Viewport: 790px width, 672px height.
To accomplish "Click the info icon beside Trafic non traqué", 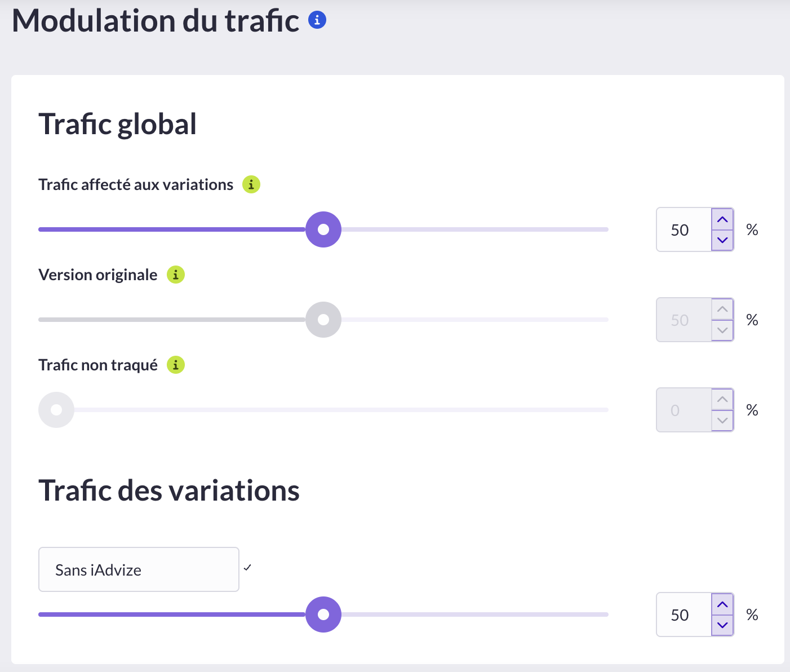I will click(176, 365).
